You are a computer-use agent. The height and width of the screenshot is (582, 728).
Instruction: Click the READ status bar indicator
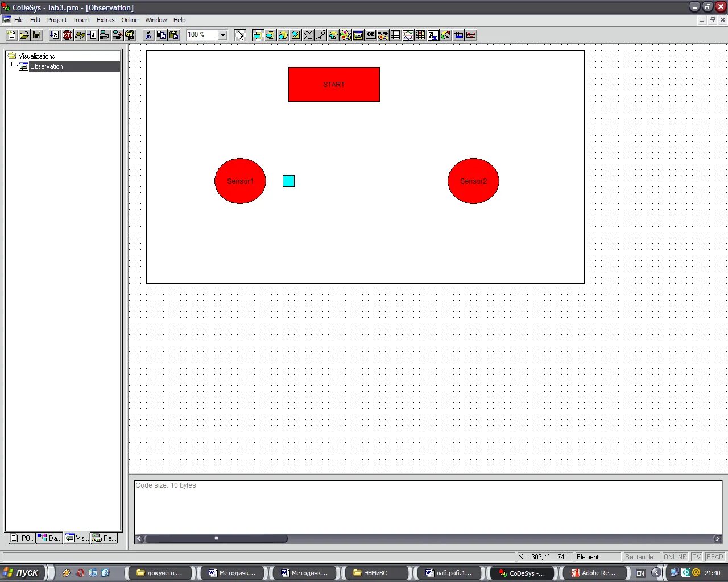click(x=714, y=557)
